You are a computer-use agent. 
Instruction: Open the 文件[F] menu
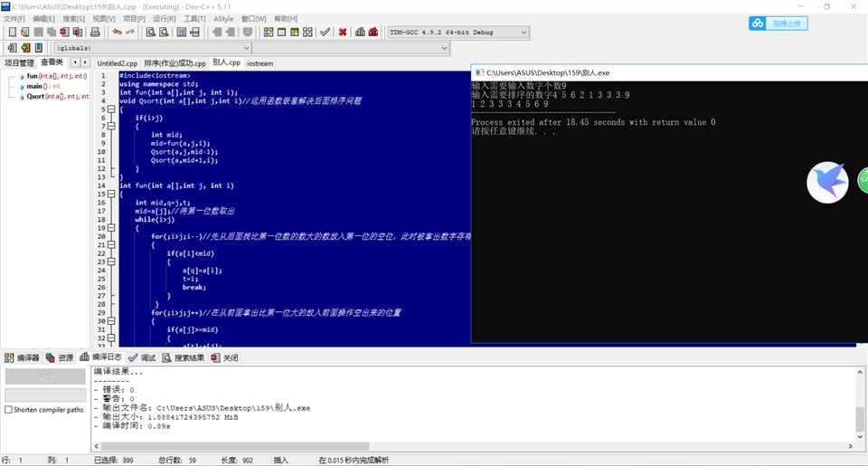14,19
